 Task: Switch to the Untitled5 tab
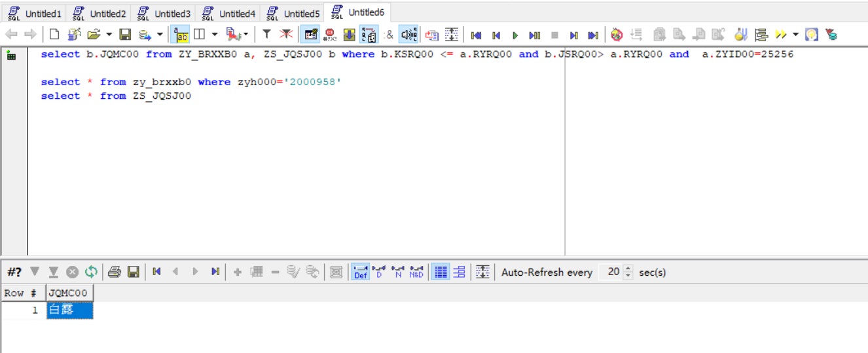(x=293, y=13)
